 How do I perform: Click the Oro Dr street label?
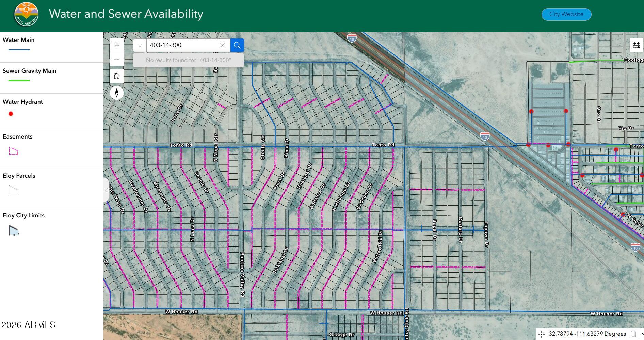click(599, 114)
